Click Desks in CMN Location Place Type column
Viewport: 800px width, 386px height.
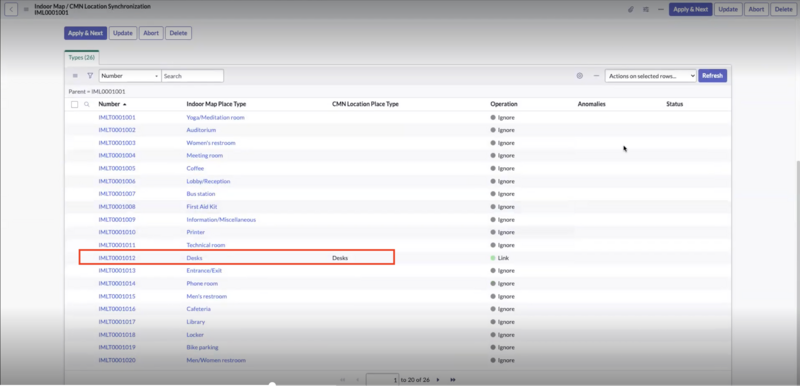pos(340,258)
